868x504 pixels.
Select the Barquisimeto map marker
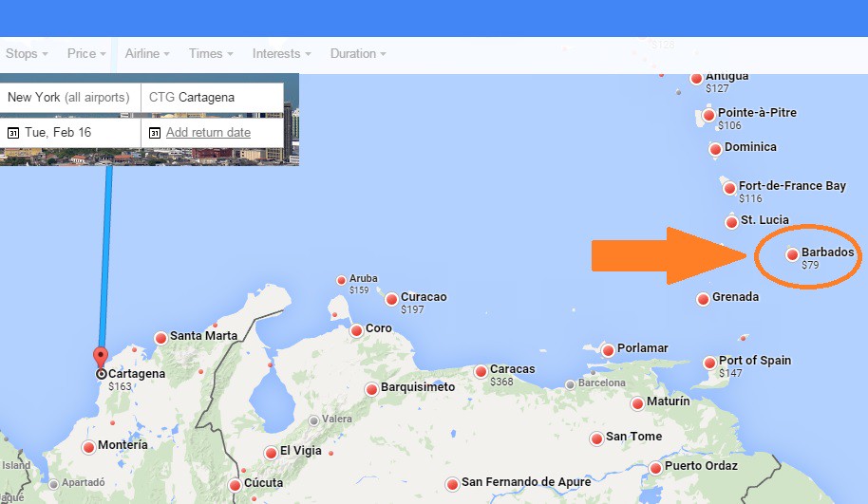371,389
